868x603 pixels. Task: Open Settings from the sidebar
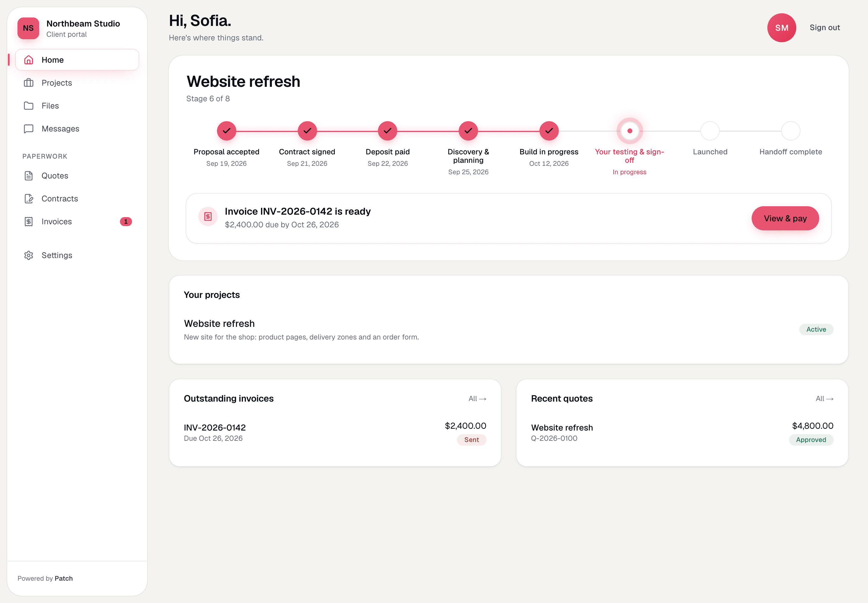click(x=77, y=255)
